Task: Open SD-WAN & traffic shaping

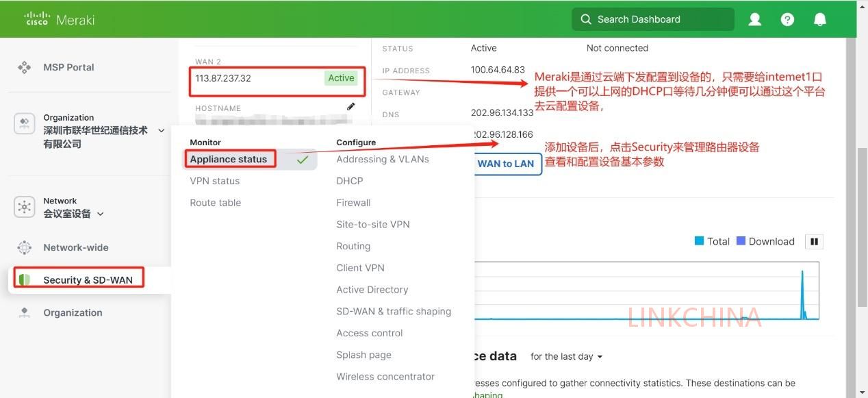Action: click(x=394, y=311)
